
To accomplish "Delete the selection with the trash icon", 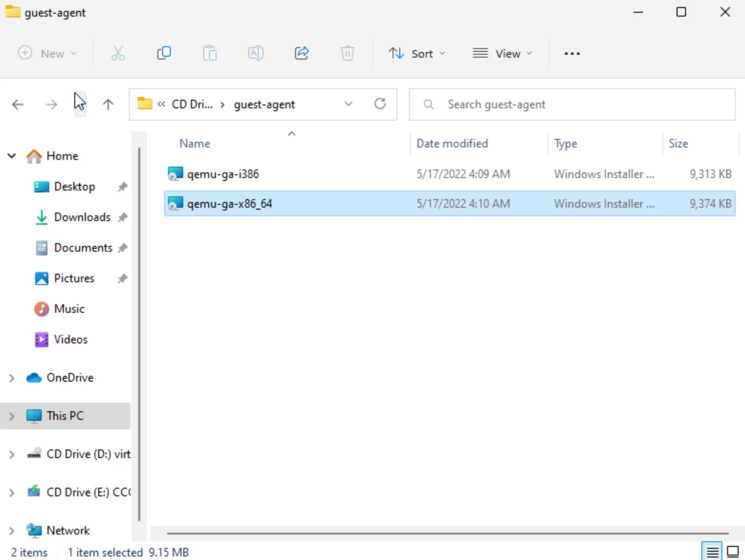I will 347,53.
